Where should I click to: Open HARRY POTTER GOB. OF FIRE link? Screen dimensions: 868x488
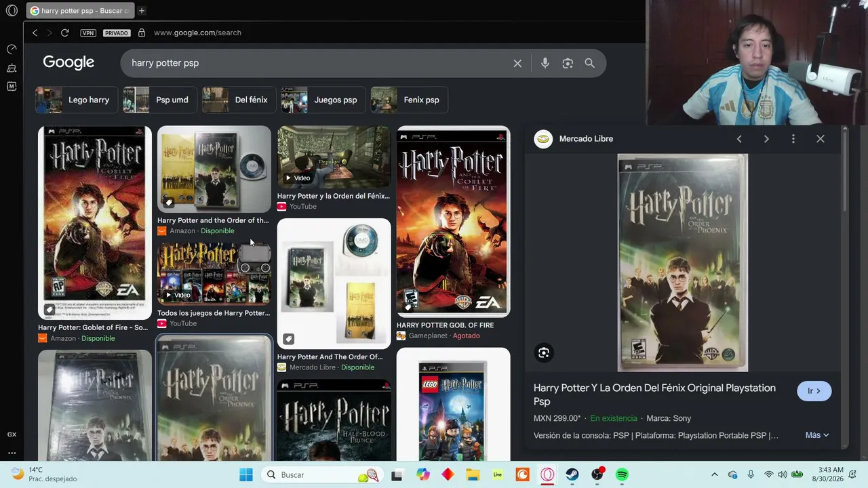click(445, 325)
